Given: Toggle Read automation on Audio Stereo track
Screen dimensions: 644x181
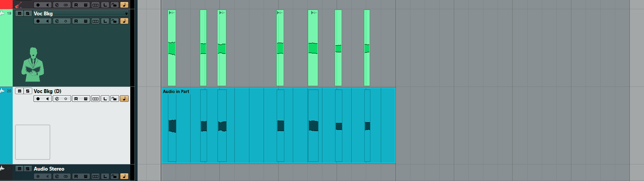Looking at the screenshot, I should tap(76, 176).
